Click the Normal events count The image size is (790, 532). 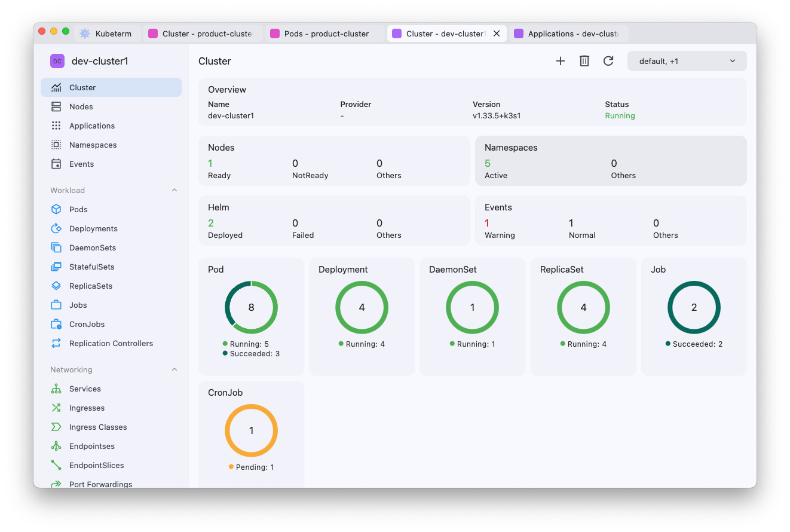pos(571,223)
